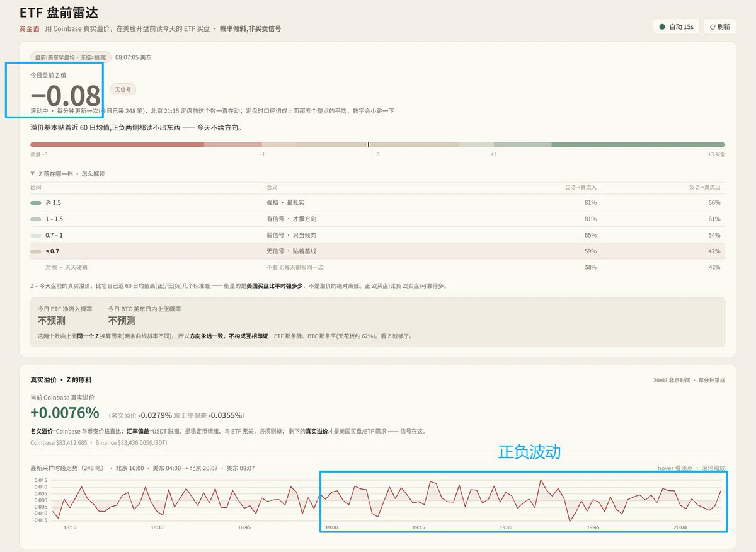Select the 无信号 · 贴着基线 row text
The height and width of the screenshot is (552, 756).
(292, 251)
